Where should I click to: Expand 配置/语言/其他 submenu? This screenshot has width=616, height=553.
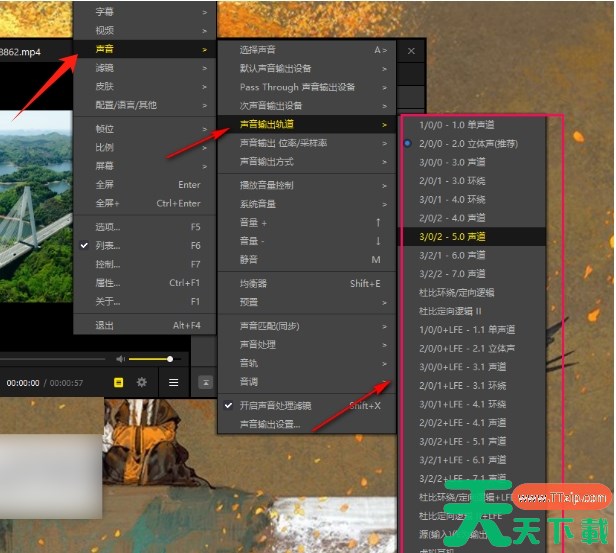click(x=145, y=105)
